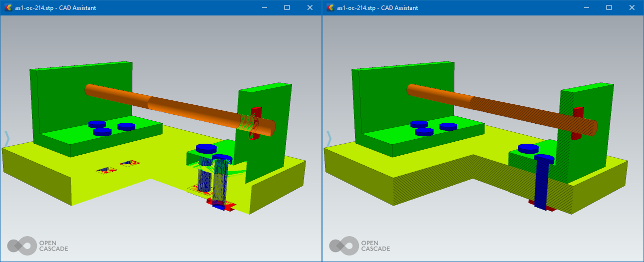644x262 pixels.
Task: Click the CAD Assistant app icon in right title bar
Action: [330, 7]
